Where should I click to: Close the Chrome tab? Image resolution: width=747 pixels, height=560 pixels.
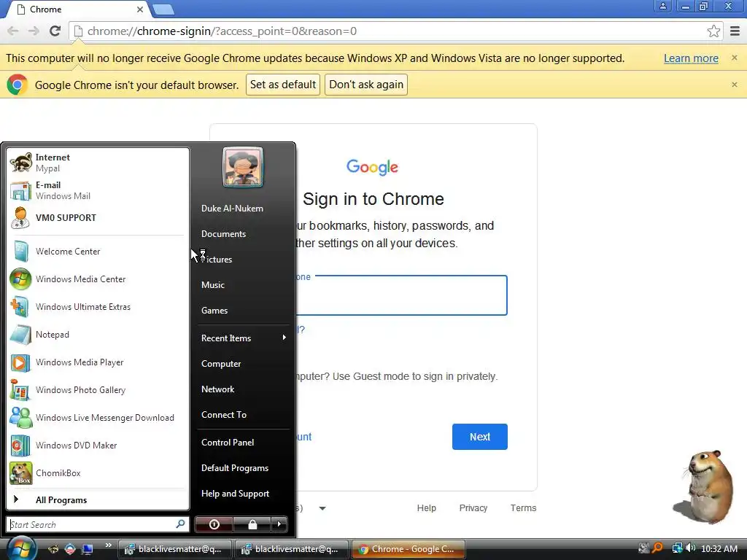(x=139, y=9)
